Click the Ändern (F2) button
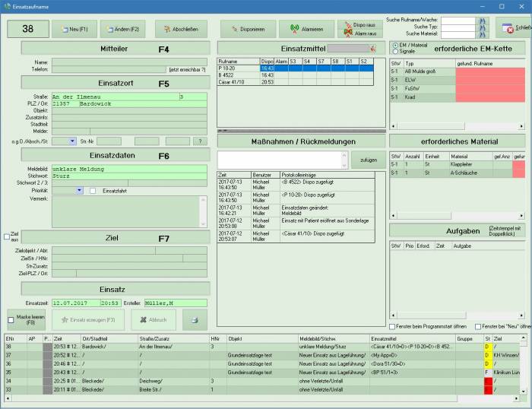This screenshot has height=409, width=532. 122,29
